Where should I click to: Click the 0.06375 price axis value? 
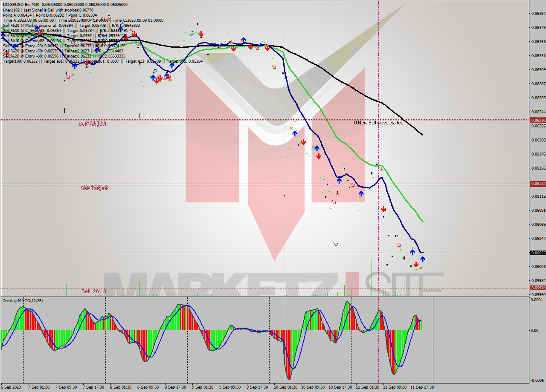click(x=538, y=27)
